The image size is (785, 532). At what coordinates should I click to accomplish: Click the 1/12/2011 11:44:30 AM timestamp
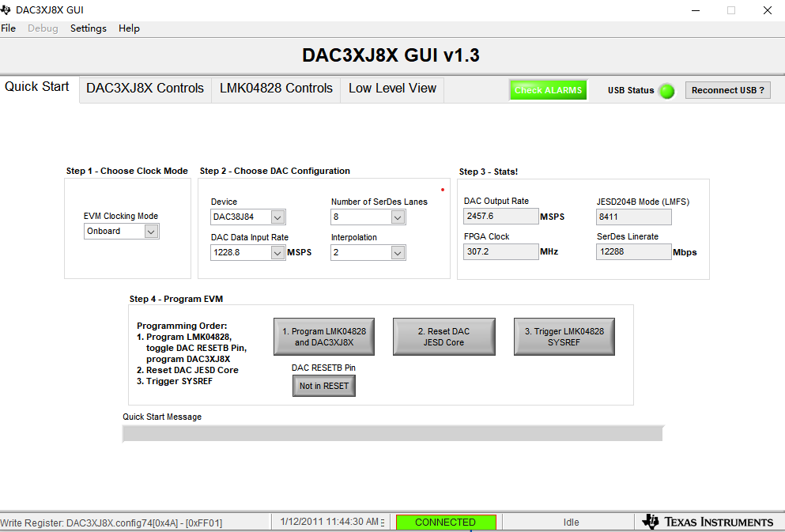pos(329,522)
